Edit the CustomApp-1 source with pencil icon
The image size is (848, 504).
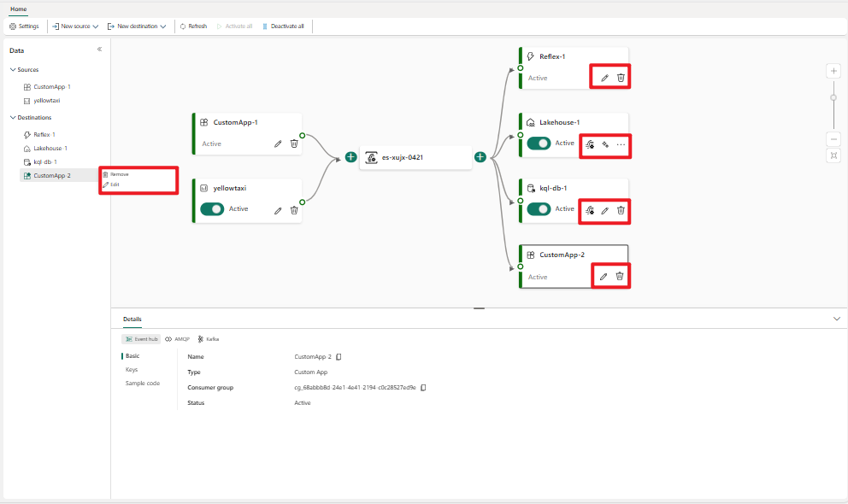[278, 144]
